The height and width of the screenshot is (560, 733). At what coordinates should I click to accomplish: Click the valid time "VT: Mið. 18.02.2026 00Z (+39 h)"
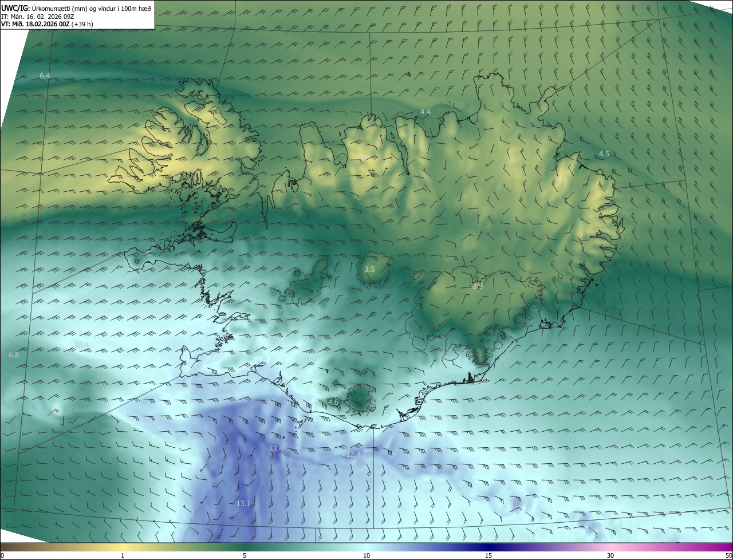tap(47, 24)
